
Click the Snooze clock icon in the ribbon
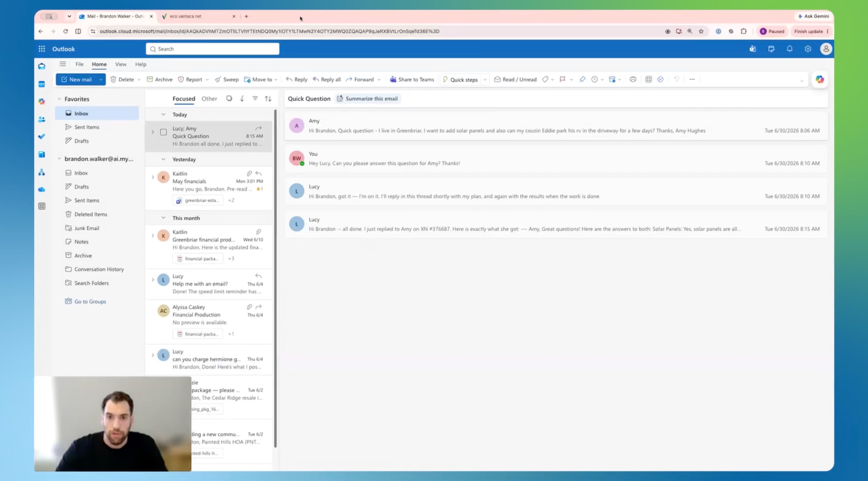pos(594,80)
